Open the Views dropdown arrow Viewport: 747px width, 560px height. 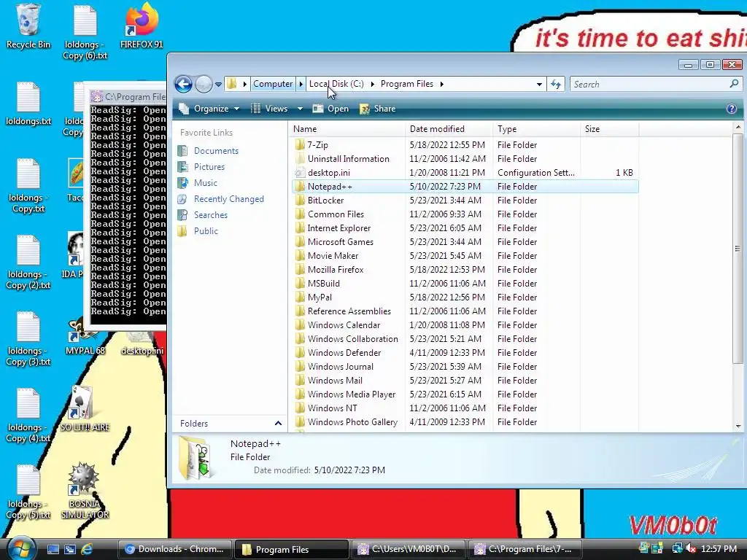click(x=300, y=109)
